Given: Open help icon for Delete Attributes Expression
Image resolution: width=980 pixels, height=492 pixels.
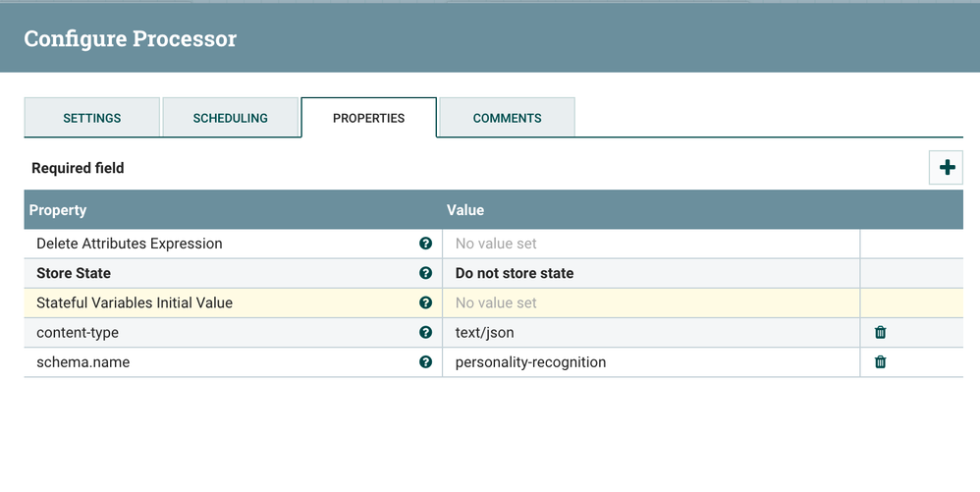Looking at the screenshot, I should (x=425, y=244).
